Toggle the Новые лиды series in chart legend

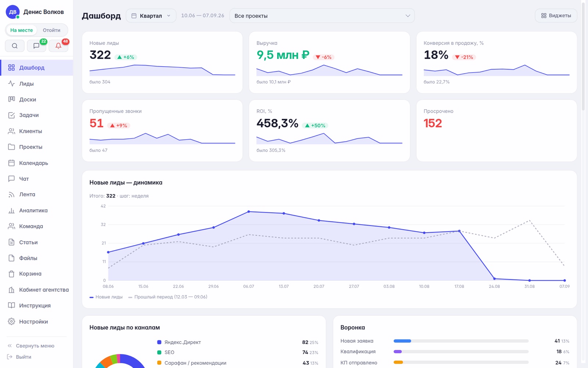coord(106,297)
